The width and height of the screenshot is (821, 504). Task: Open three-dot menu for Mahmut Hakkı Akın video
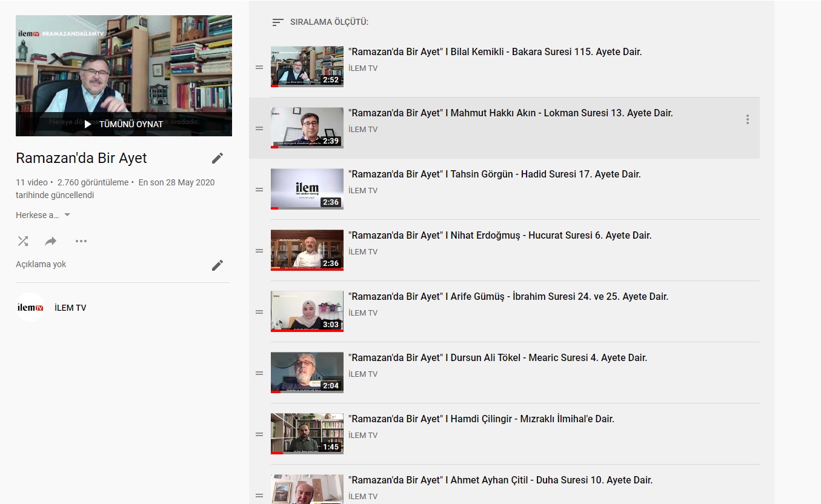(x=747, y=119)
